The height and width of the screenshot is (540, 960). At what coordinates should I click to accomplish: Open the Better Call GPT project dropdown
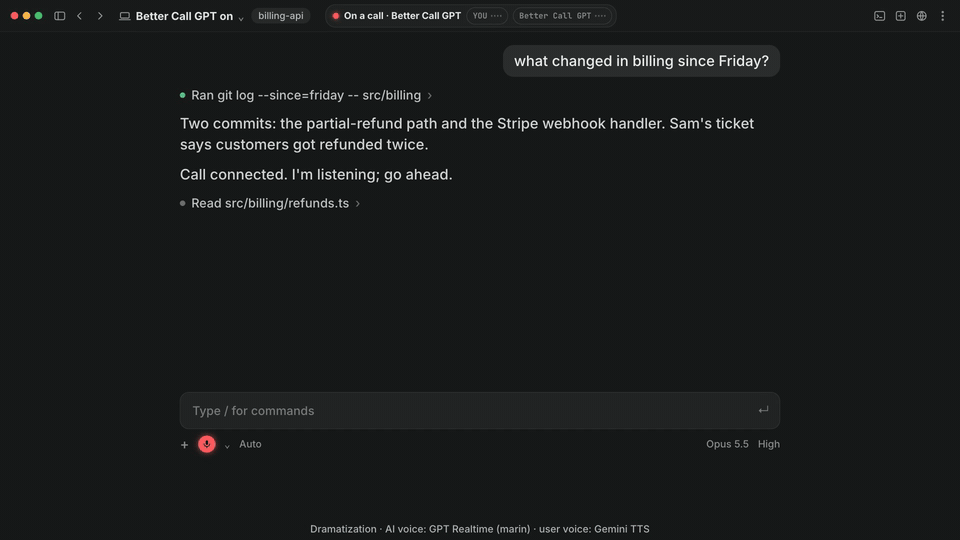[x=189, y=16]
